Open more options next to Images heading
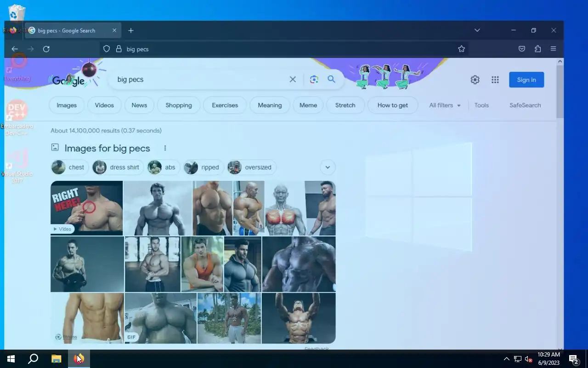This screenshot has width=588, height=368. tap(165, 148)
